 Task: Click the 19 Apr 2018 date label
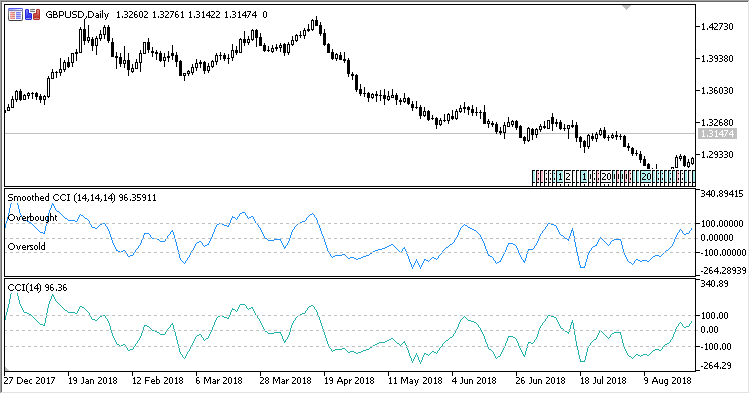(349, 381)
